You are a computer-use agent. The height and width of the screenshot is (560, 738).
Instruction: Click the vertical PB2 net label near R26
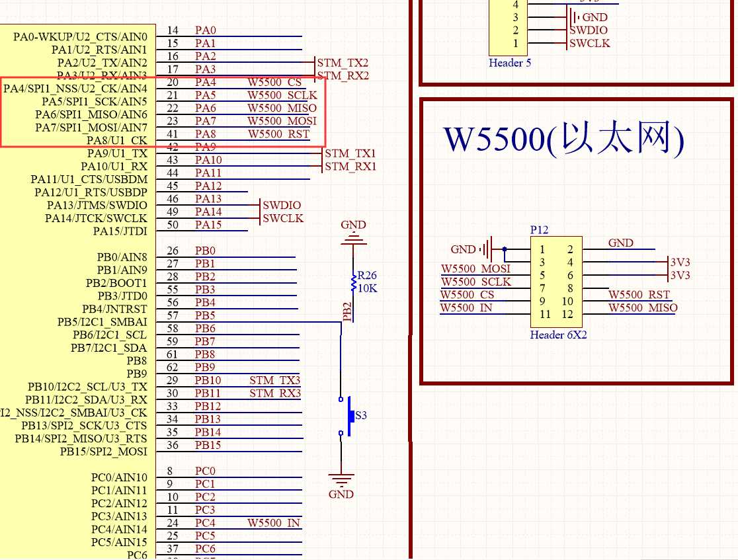click(347, 311)
